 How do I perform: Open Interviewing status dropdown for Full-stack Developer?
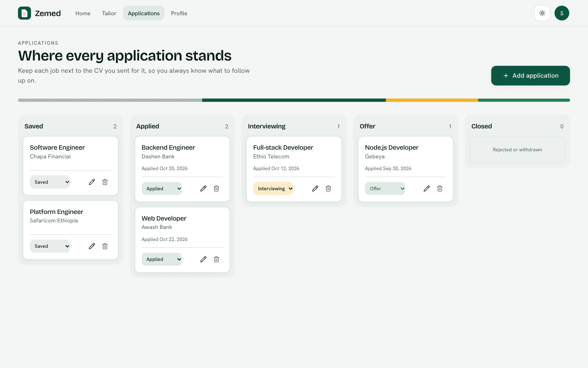click(273, 188)
